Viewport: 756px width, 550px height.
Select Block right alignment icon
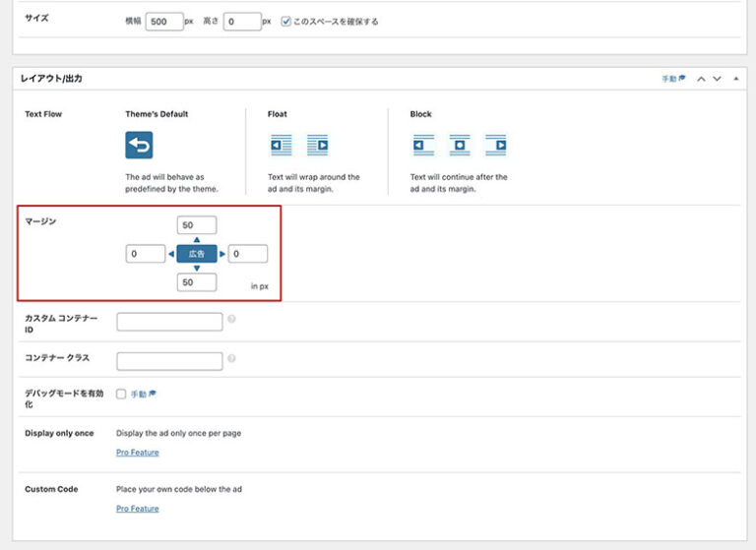(495, 146)
